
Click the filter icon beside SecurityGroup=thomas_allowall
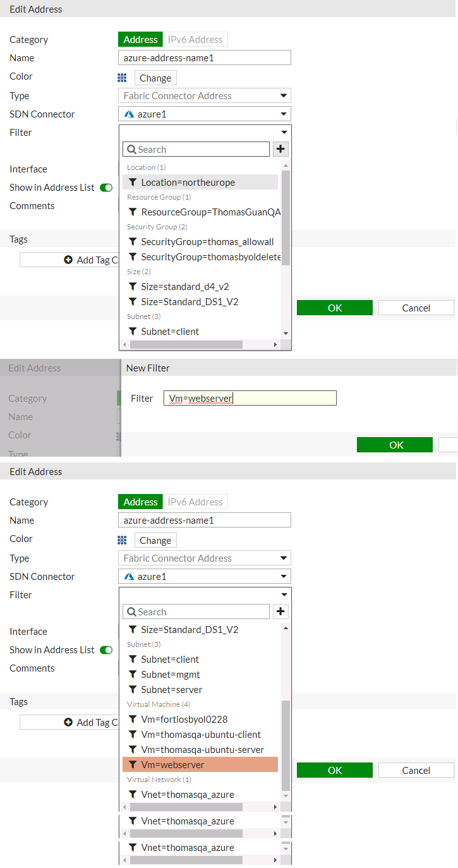click(x=133, y=241)
